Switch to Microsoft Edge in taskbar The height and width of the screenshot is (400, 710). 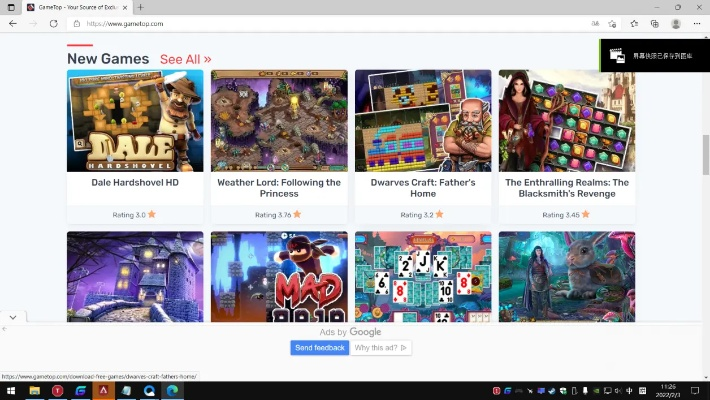pyautogui.click(x=172, y=390)
